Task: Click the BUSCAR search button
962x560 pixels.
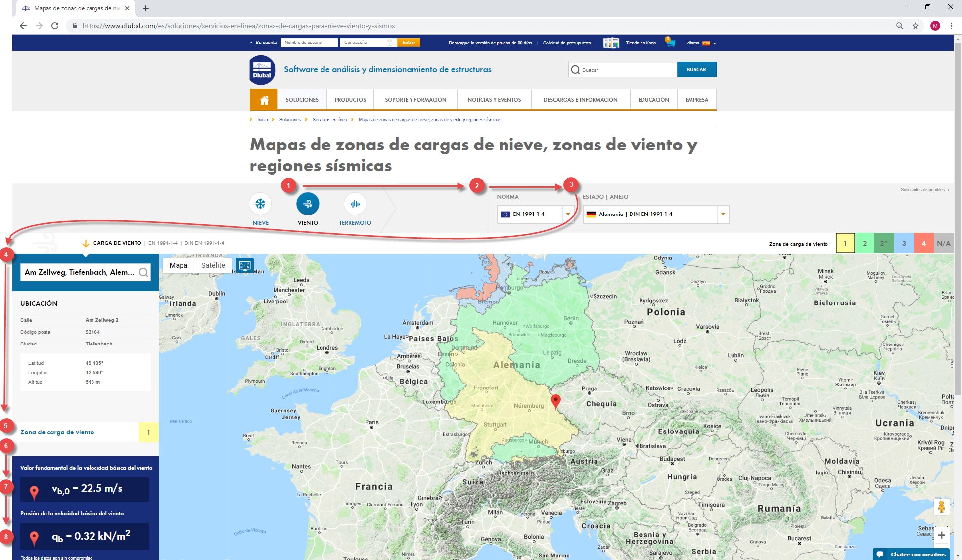Action: coord(696,69)
